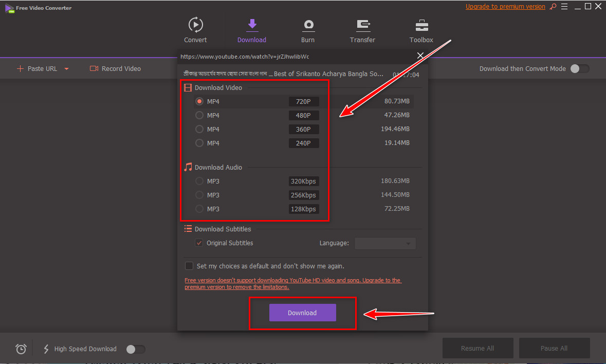Click Pause All button
This screenshot has width=606, height=364.
[554, 348]
